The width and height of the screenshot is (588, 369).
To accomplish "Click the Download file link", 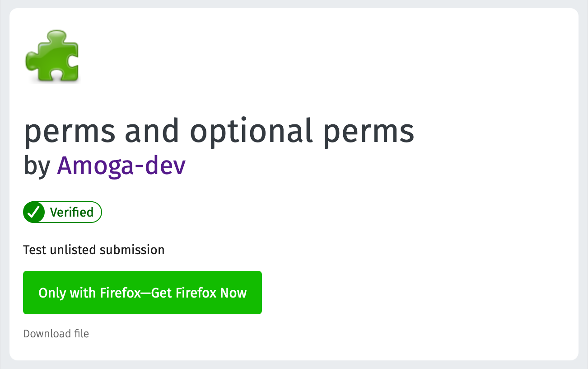I will click(x=56, y=334).
